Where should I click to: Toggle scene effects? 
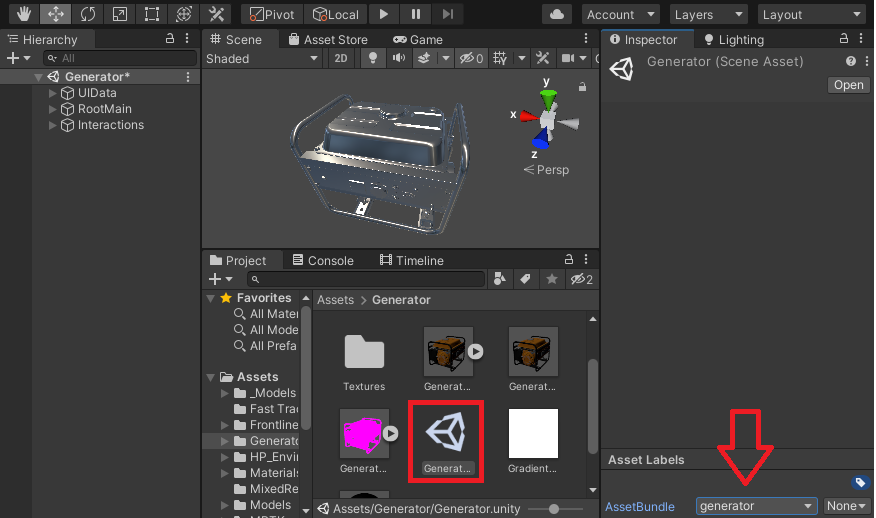coord(424,59)
